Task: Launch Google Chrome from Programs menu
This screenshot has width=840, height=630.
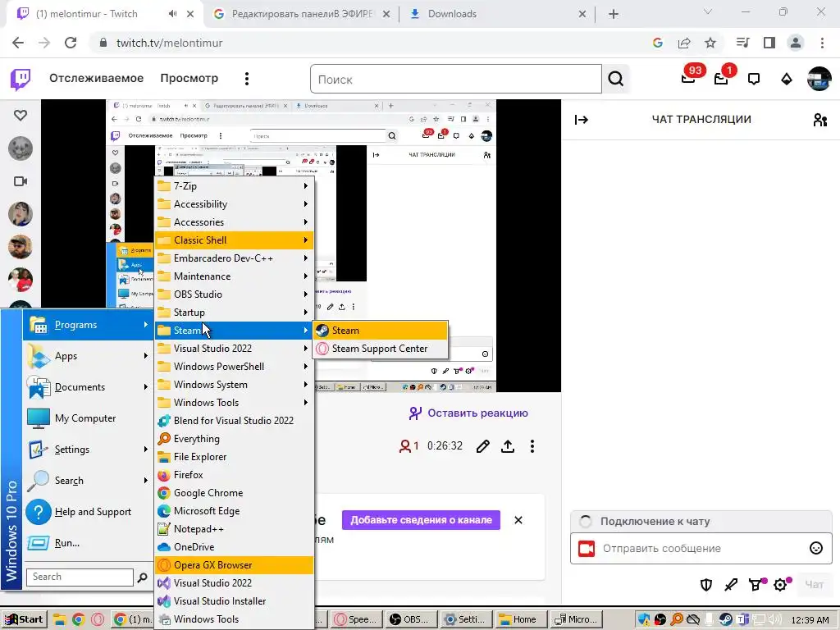Action: pos(234,493)
